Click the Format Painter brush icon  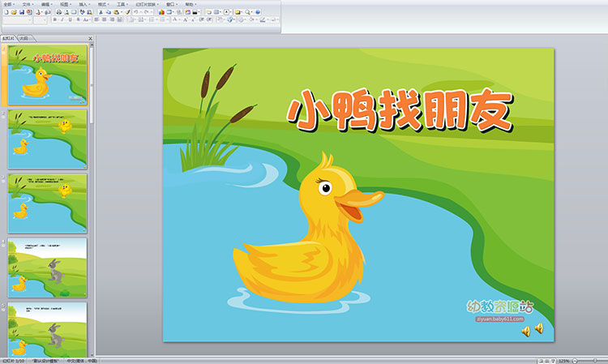coord(127,13)
